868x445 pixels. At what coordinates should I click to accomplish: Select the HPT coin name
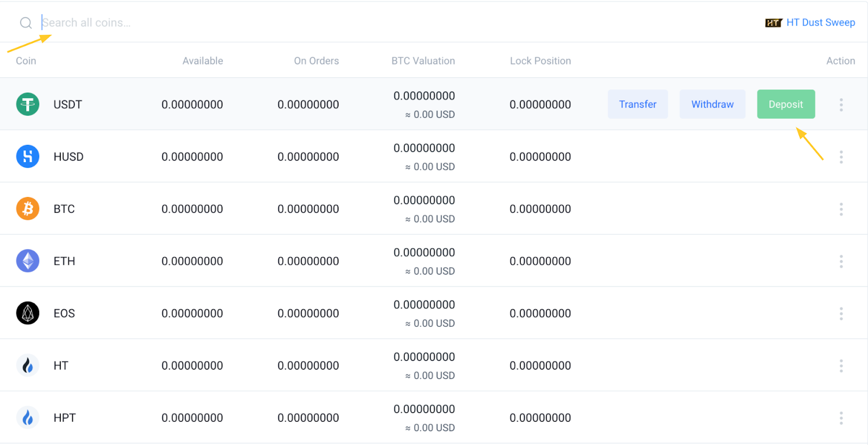(65, 418)
